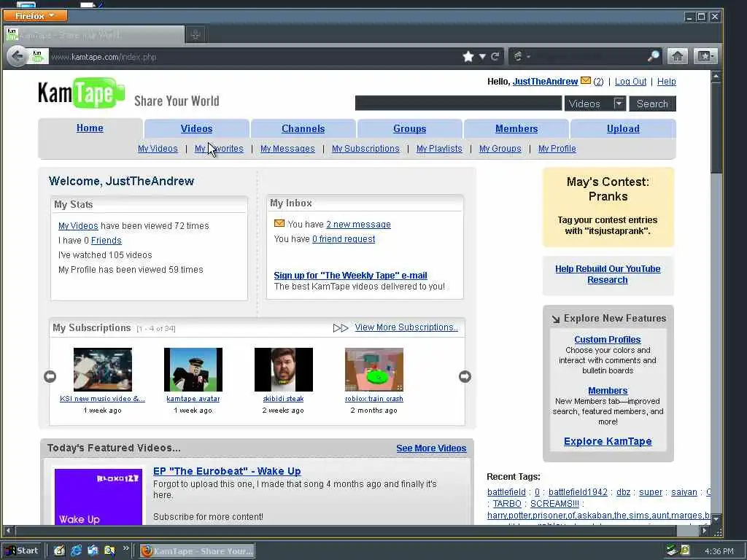Open My Videos in sub-navigation
The image size is (747, 560).
pos(158,149)
